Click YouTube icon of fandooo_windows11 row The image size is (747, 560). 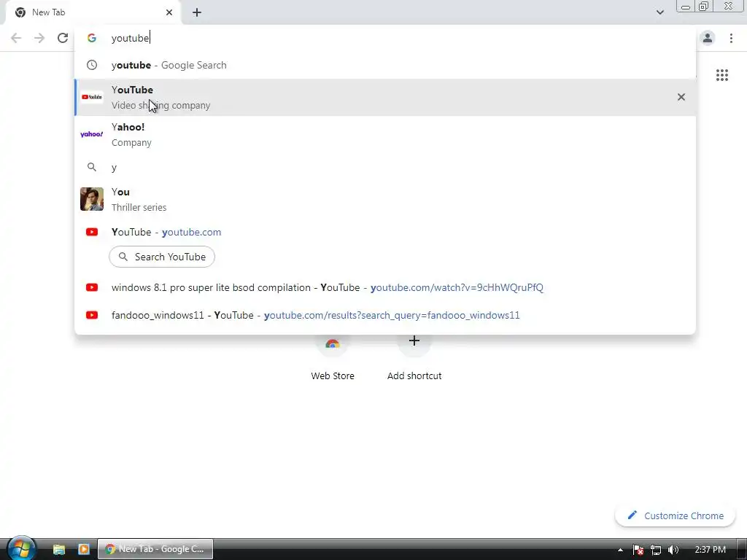pos(92,315)
